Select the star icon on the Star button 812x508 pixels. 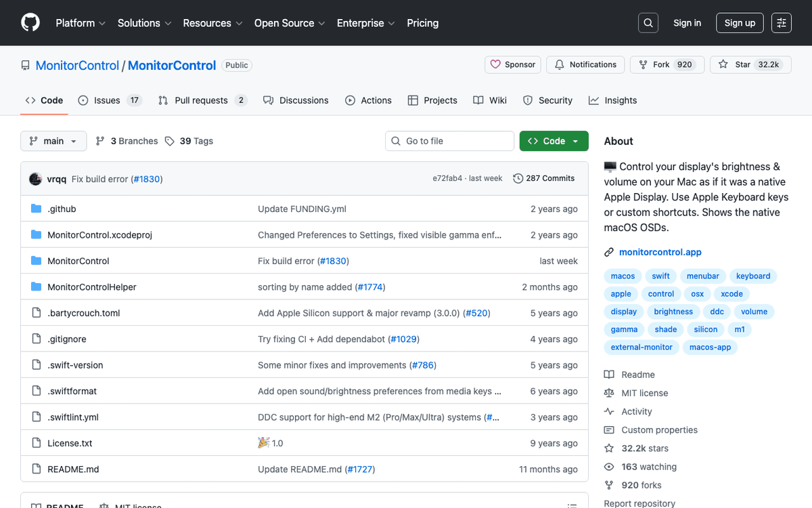click(x=724, y=64)
